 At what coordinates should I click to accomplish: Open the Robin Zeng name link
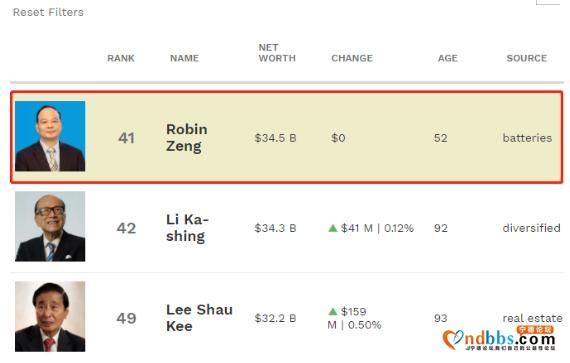(x=187, y=138)
